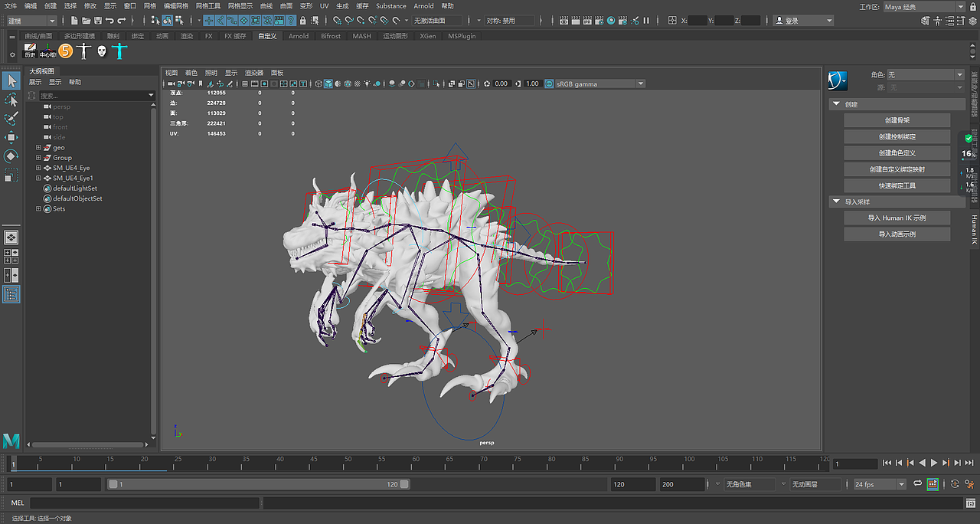Switch to the Arnold shelf tab
Viewport: 980px width, 524px height.
[x=299, y=36]
